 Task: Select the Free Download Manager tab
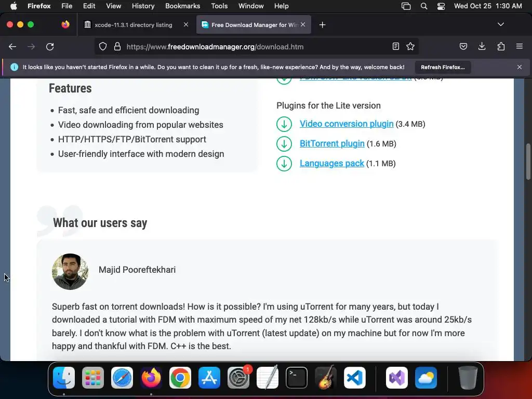point(254,25)
